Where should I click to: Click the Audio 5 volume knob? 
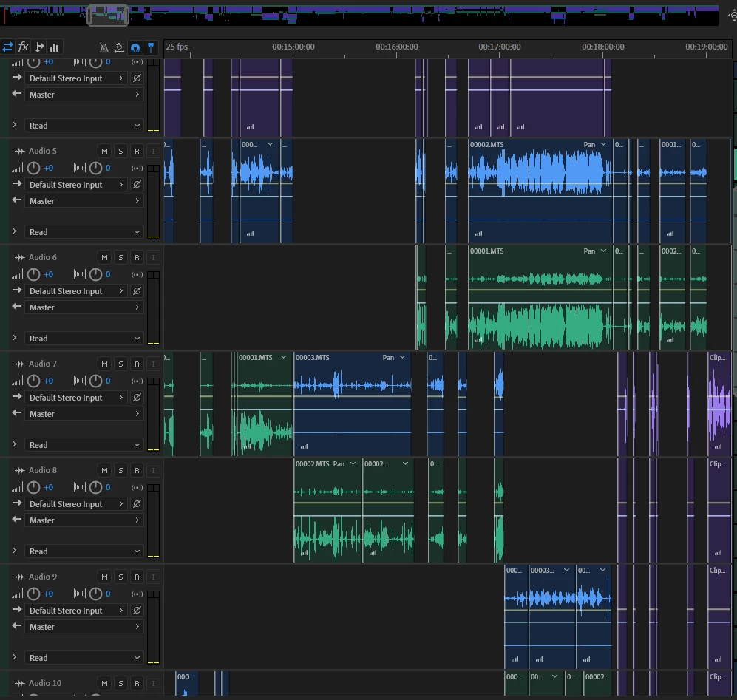click(x=33, y=168)
